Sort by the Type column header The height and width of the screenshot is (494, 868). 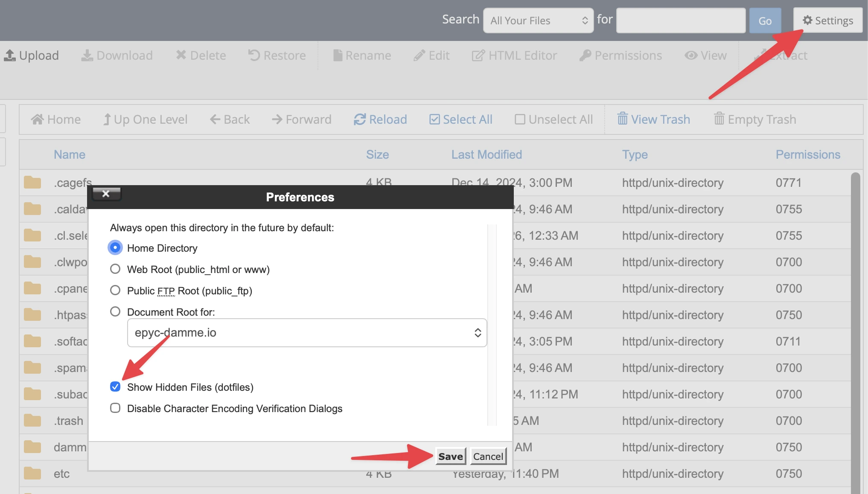(635, 154)
